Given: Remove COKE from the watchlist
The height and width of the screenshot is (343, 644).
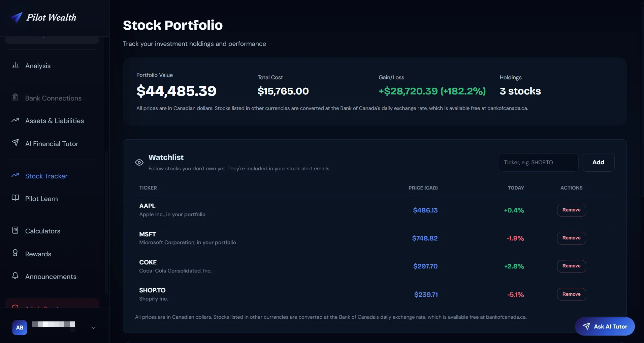Looking at the screenshot, I should [x=571, y=266].
